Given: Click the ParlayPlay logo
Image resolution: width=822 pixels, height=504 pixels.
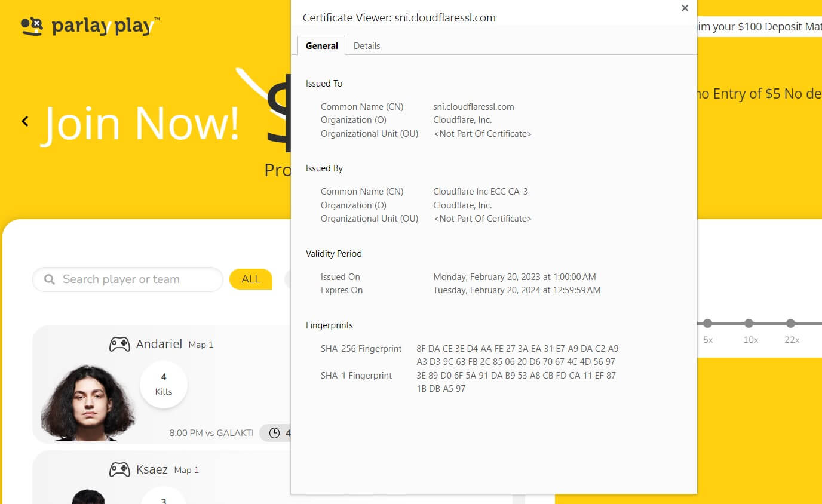Looking at the screenshot, I should pos(90,26).
